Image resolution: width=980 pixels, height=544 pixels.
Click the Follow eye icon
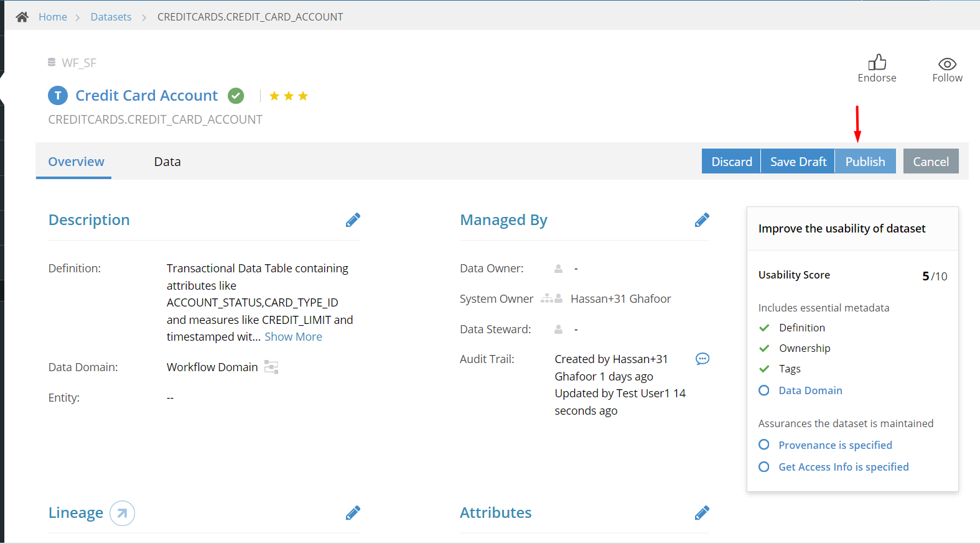tap(947, 64)
